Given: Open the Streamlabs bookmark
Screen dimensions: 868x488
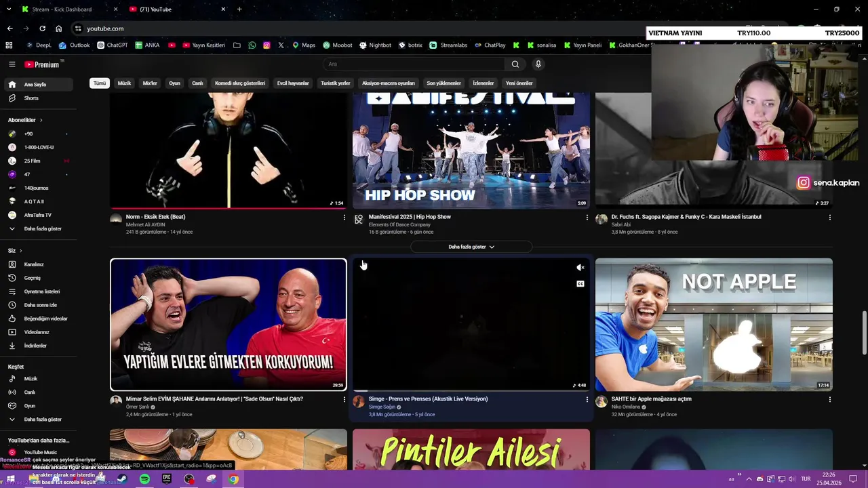Looking at the screenshot, I should click(448, 45).
